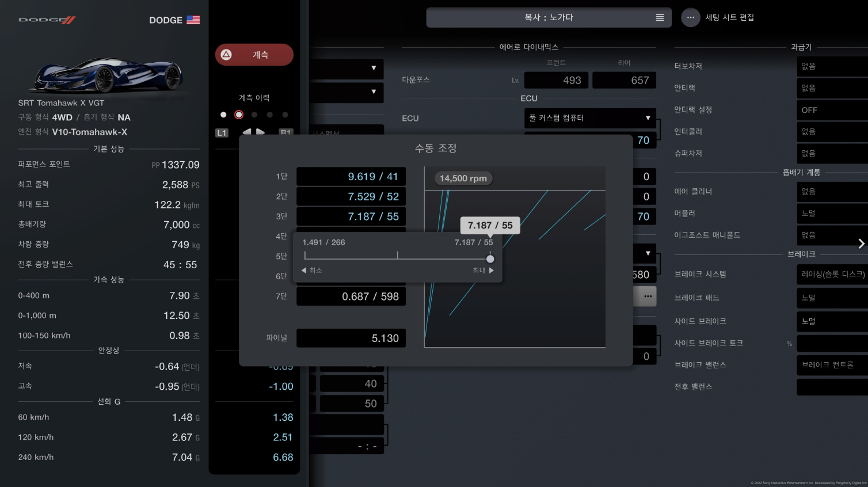The height and width of the screenshot is (487, 868).
Task: Open the ECU 풀 커스텀 컴퓨터 dropdown
Action: coord(590,118)
